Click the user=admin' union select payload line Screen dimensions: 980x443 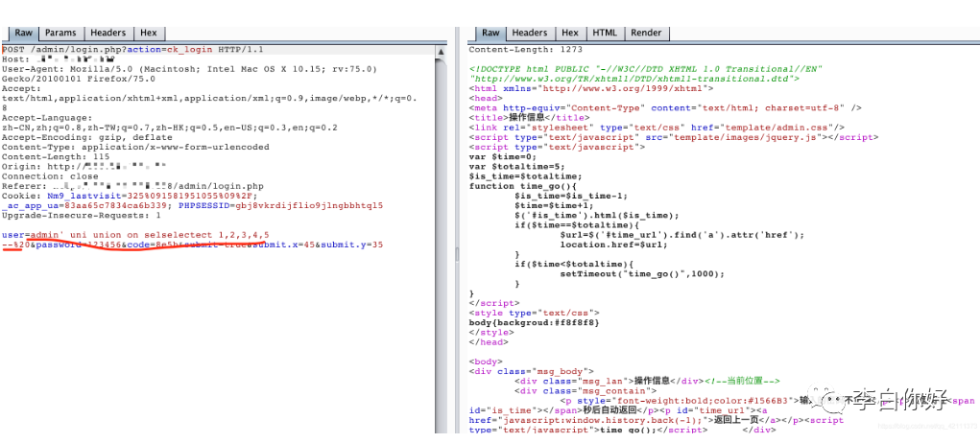pos(135,235)
